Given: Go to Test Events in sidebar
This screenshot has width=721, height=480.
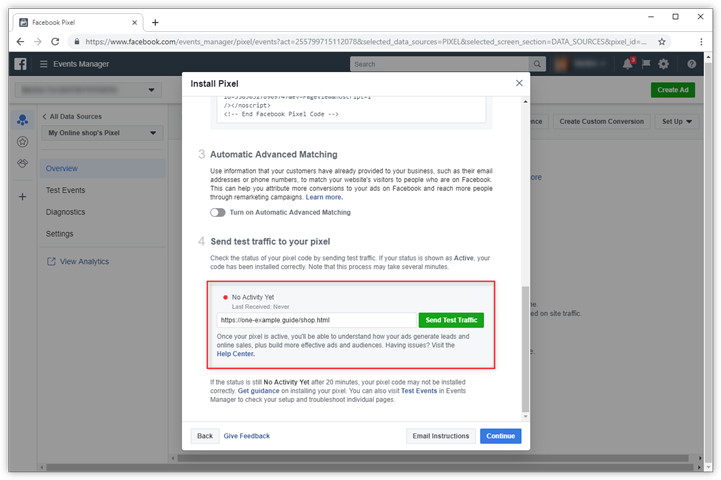Looking at the screenshot, I should [x=65, y=190].
